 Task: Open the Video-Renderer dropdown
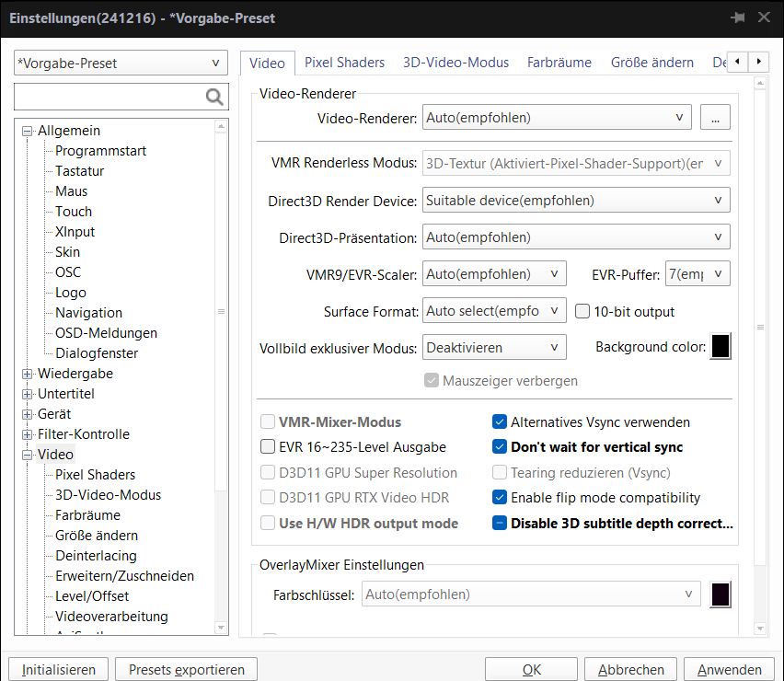(x=557, y=117)
